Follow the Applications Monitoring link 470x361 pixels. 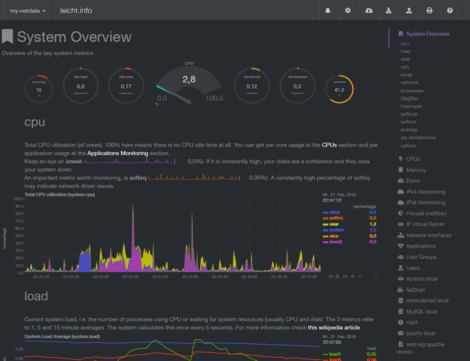click(x=118, y=153)
